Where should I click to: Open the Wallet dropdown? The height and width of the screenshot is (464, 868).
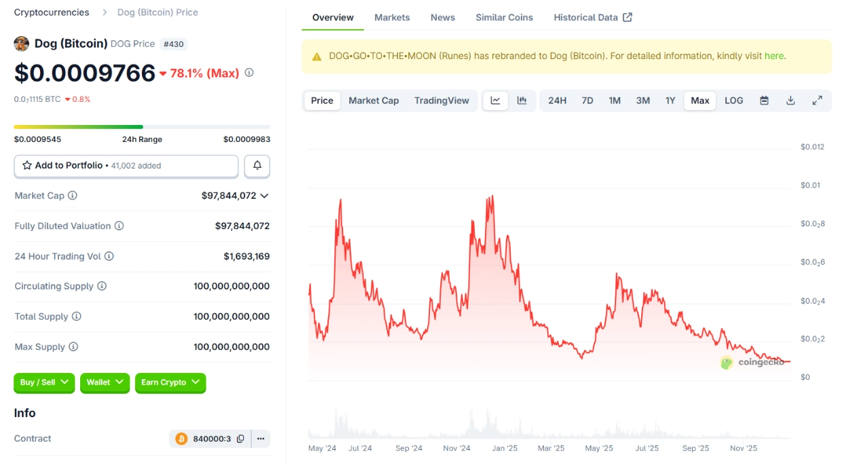pos(105,382)
